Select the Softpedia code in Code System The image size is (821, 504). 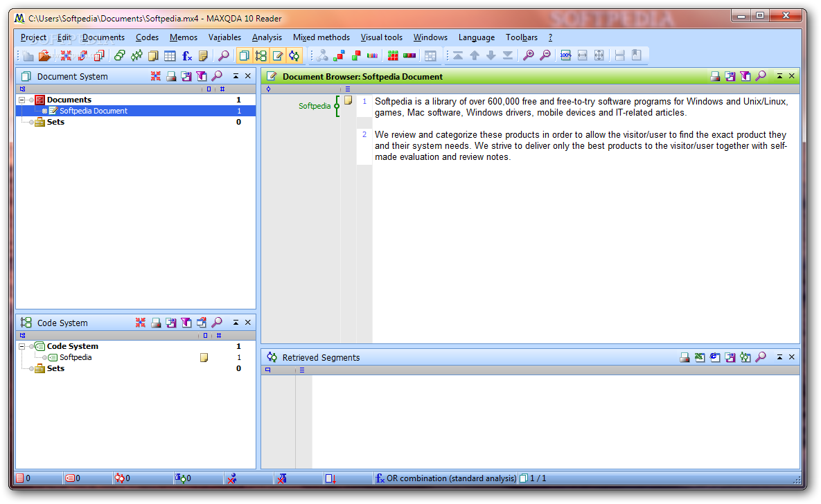pyautogui.click(x=76, y=357)
